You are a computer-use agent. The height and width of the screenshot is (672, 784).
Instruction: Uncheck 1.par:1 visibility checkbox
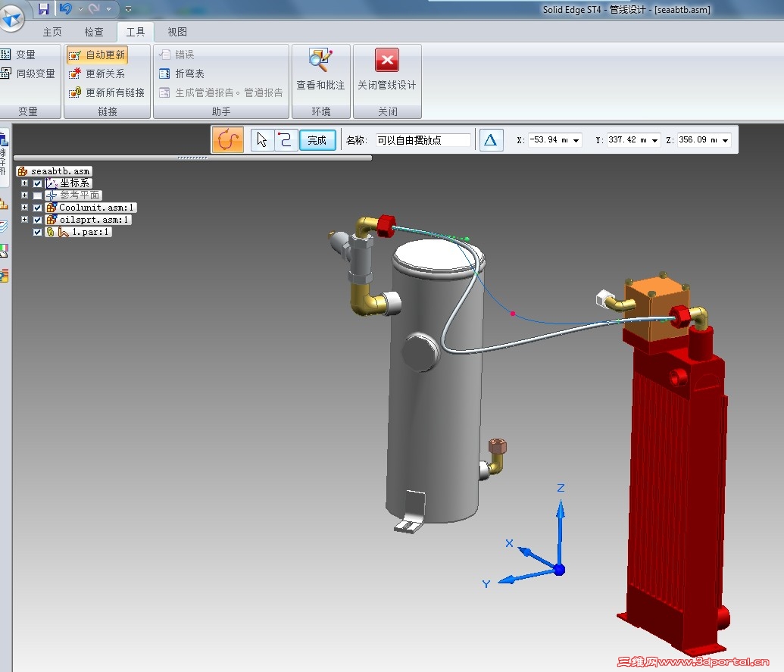click(x=38, y=232)
